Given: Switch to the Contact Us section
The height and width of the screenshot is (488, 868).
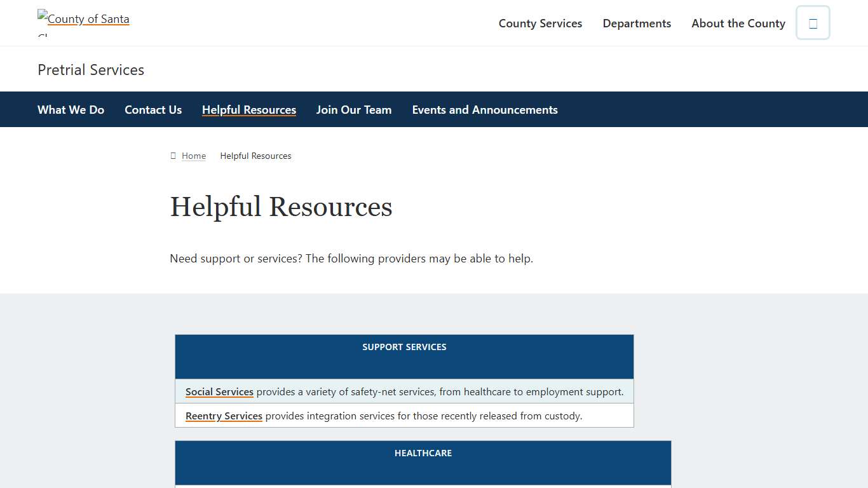Looking at the screenshot, I should pyautogui.click(x=153, y=109).
